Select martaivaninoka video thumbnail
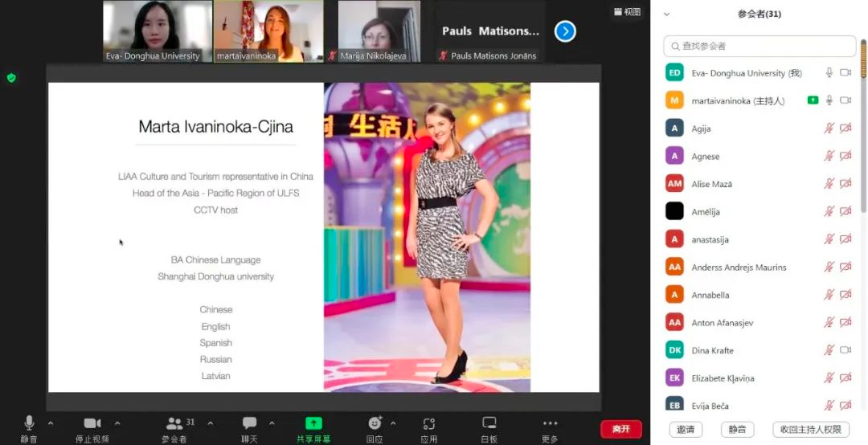The width and height of the screenshot is (868, 445). tap(269, 31)
